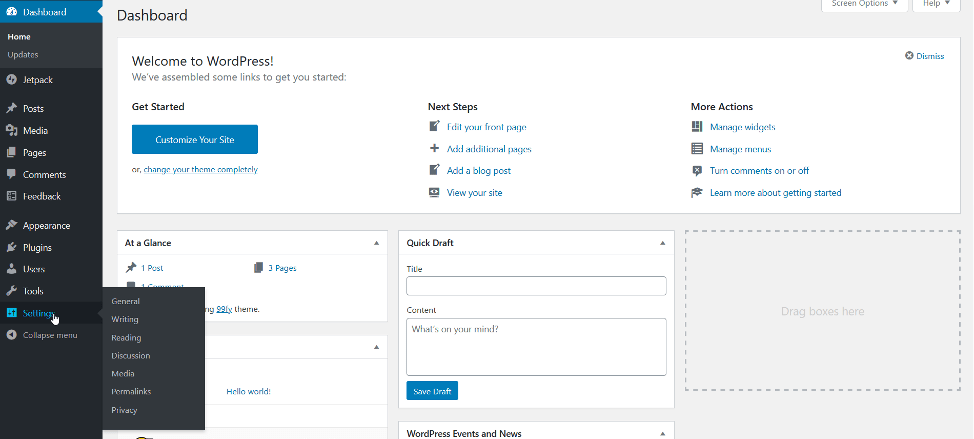Open the Manage menus link
The height and width of the screenshot is (439, 974).
pyautogui.click(x=740, y=149)
